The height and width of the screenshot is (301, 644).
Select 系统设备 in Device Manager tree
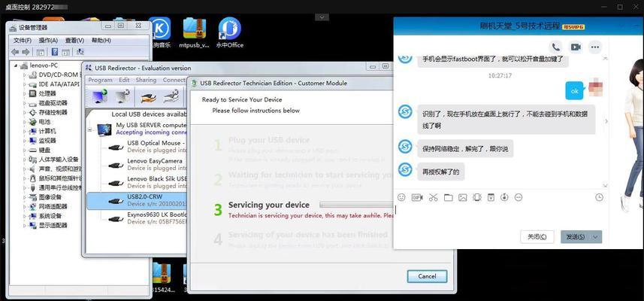[x=50, y=216]
